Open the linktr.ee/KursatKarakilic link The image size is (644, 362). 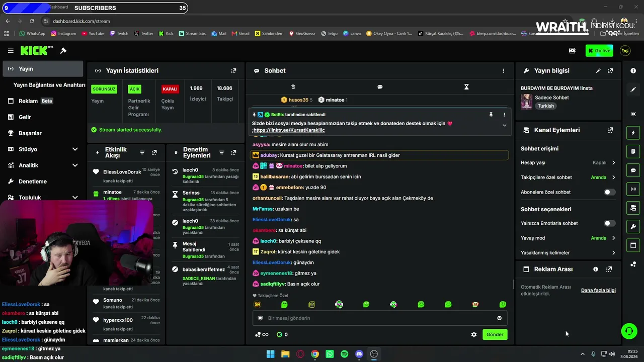(289, 130)
